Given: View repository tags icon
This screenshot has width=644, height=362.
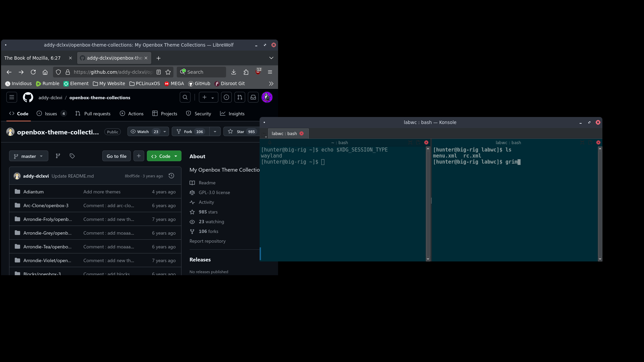Looking at the screenshot, I should tap(72, 156).
